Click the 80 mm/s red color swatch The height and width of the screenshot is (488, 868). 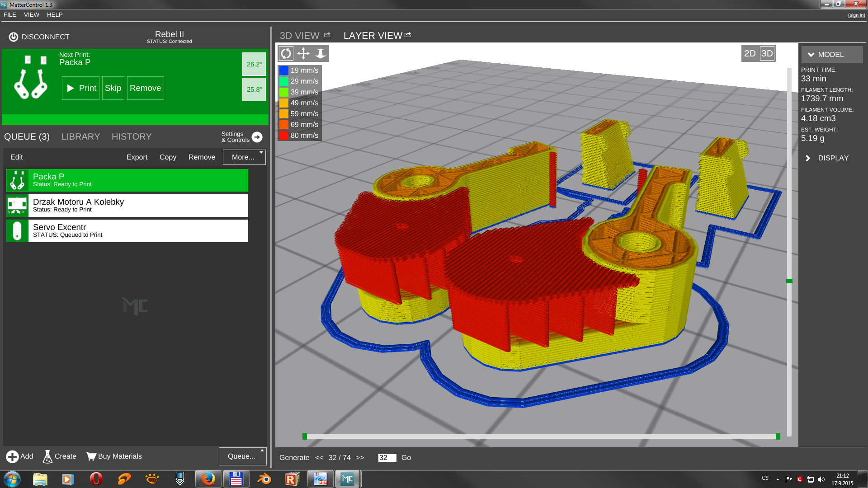point(283,136)
